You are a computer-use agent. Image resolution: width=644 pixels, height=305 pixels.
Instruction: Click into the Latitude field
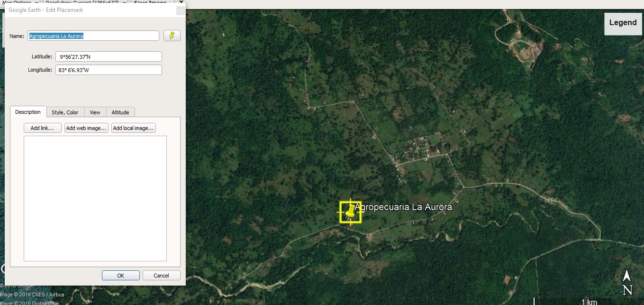[x=109, y=57]
